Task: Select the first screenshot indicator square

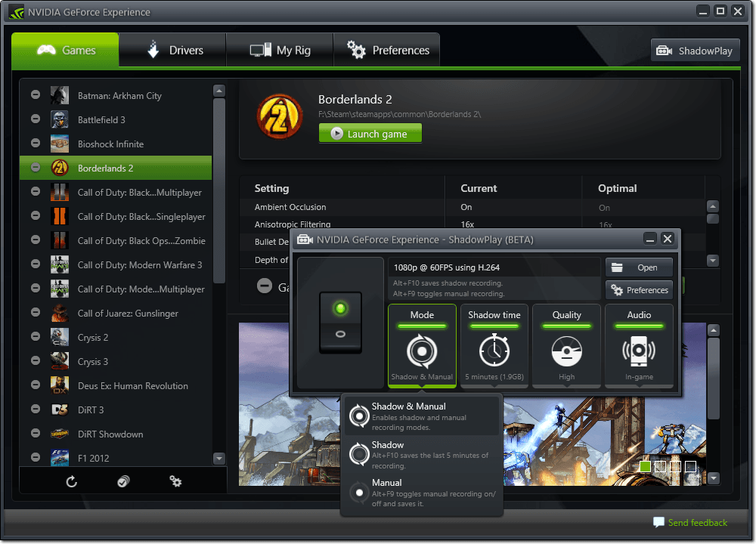Action: click(645, 467)
